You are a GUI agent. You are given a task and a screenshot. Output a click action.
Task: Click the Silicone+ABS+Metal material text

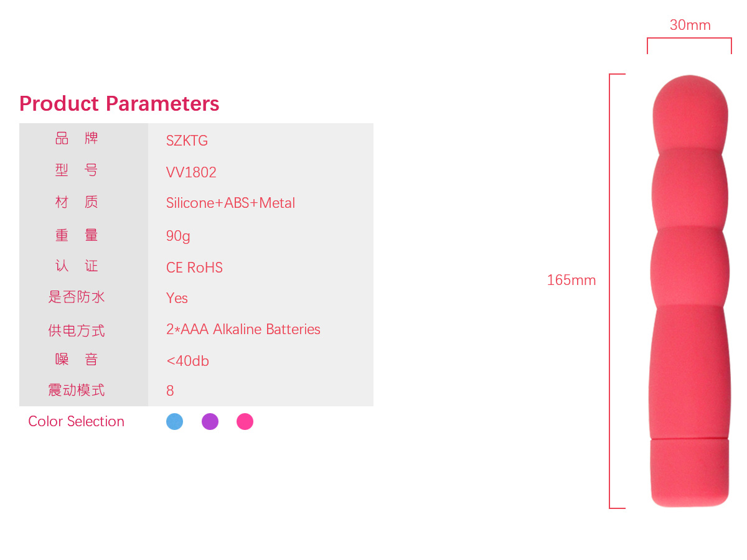230,203
